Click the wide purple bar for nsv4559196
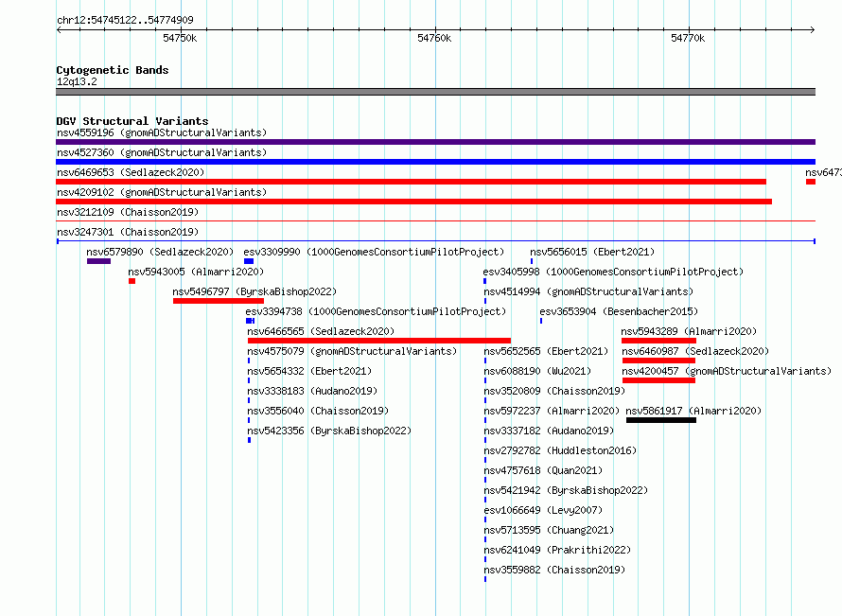This screenshot has width=842, height=616. coord(435,142)
